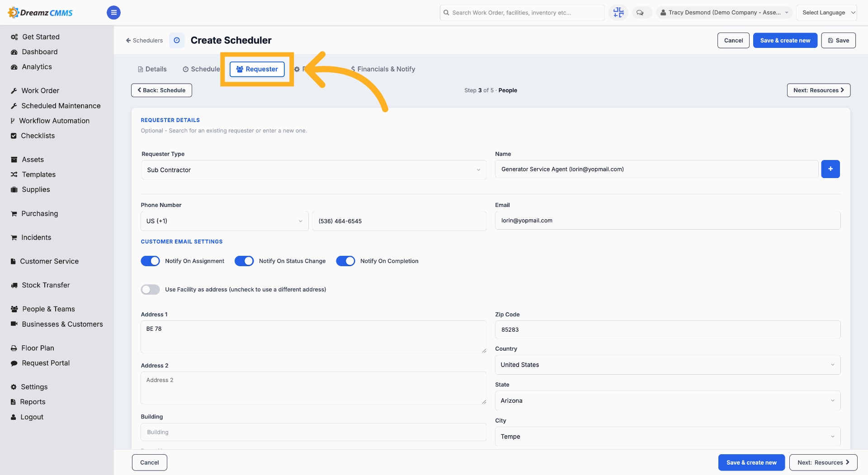The width and height of the screenshot is (868, 475).
Task: Click top Save & create new button
Action: click(785, 40)
